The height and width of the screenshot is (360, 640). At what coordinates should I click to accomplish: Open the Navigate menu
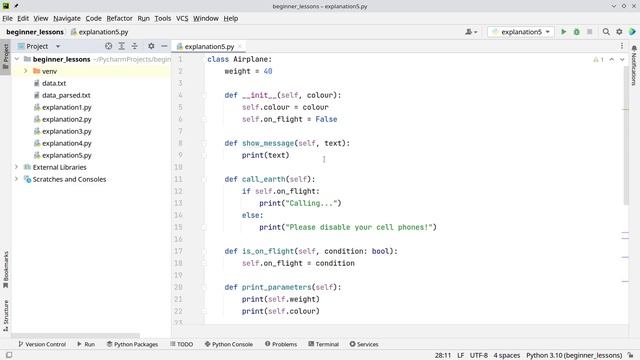coord(67,18)
